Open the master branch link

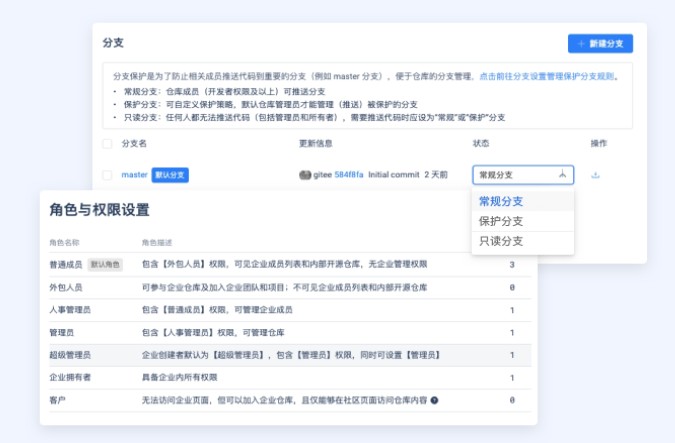tap(134, 175)
